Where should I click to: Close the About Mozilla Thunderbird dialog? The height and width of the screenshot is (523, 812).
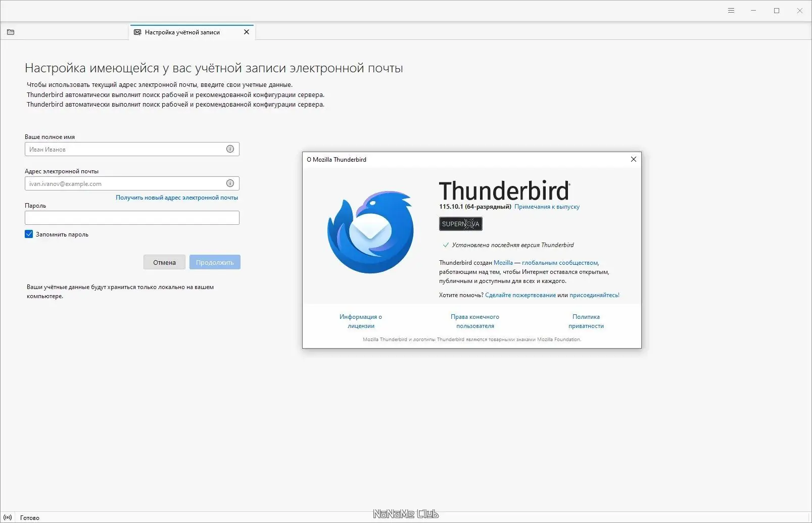(633, 159)
